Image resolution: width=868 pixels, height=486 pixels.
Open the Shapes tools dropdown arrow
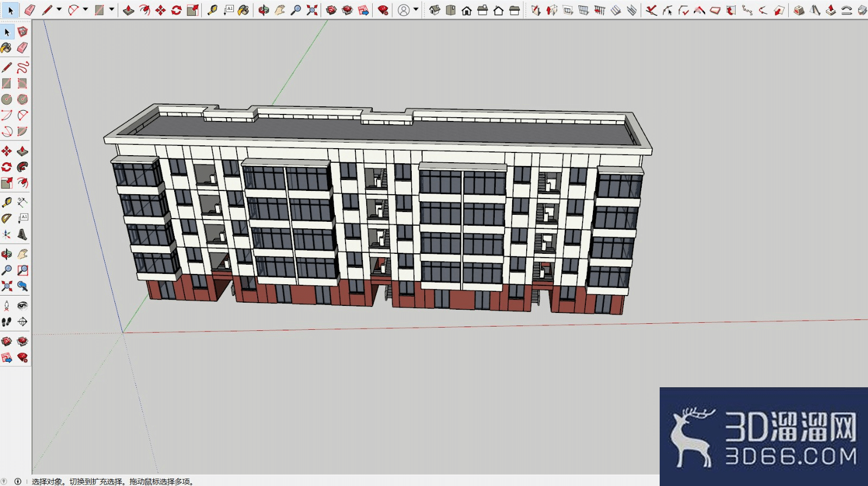pos(112,10)
